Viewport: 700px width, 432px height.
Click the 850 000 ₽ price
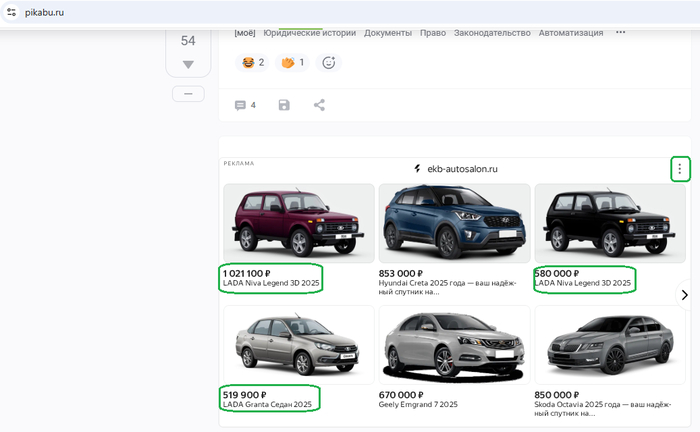(x=556, y=395)
